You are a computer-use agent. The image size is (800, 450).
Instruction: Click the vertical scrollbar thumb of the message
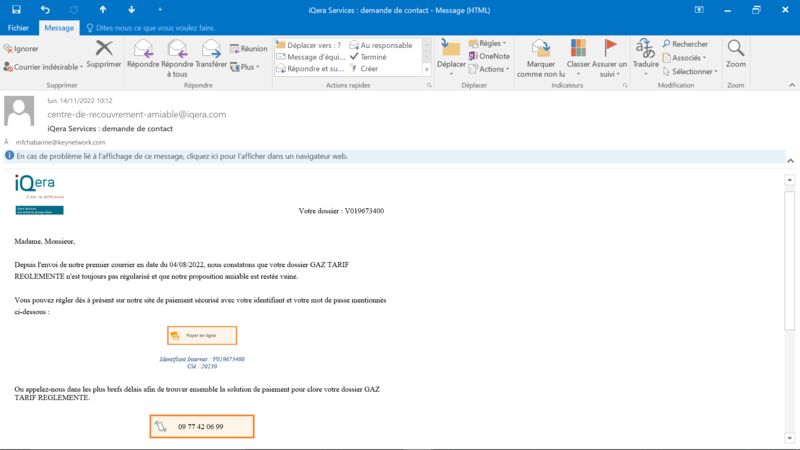coord(789,260)
